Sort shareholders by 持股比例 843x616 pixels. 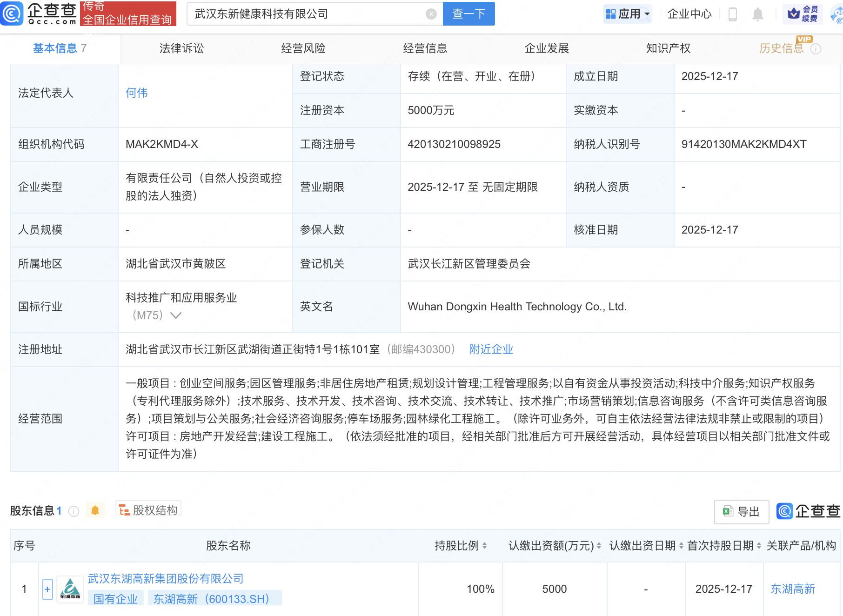pyautogui.click(x=484, y=546)
